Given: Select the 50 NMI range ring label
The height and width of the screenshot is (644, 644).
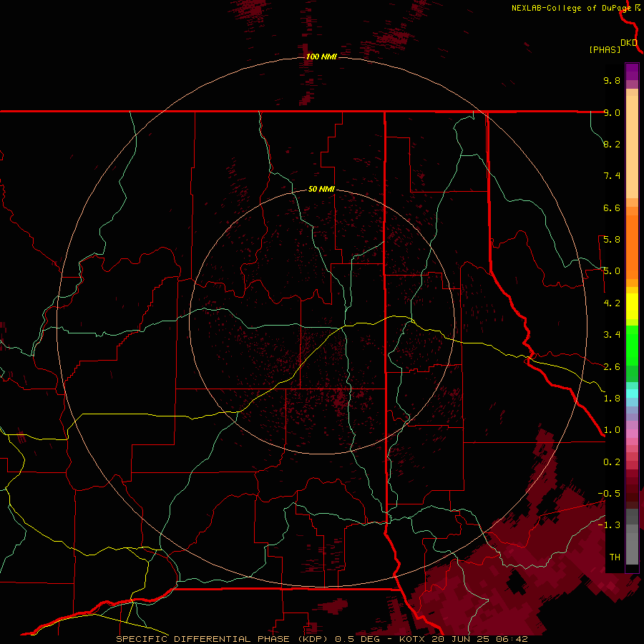Looking at the screenshot, I should click(x=321, y=190).
